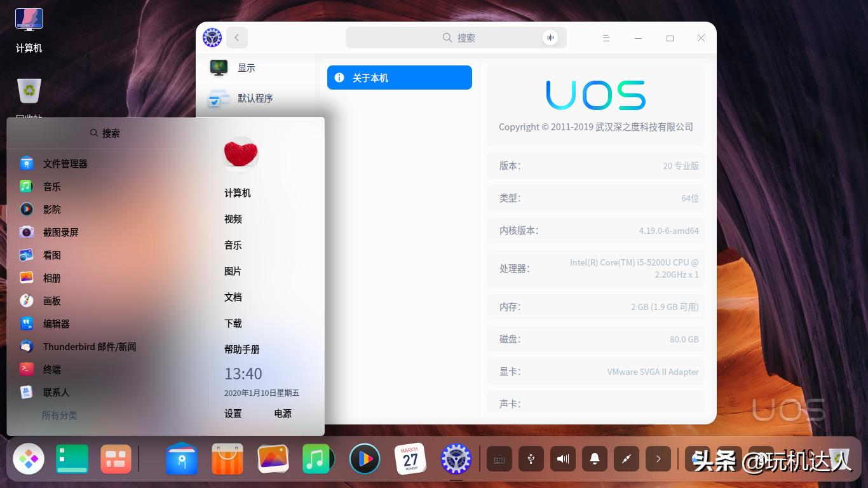The width and height of the screenshot is (868, 488).
Task: Open the hamburger menu in Control Center
Action: click(x=606, y=38)
